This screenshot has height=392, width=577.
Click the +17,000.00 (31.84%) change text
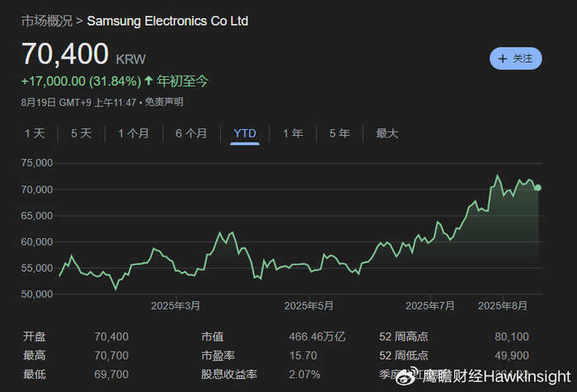pyautogui.click(x=82, y=81)
